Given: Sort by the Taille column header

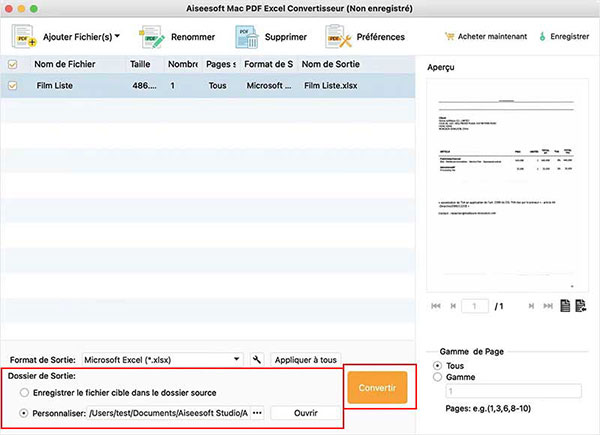Looking at the screenshot, I should pyautogui.click(x=140, y=64).
